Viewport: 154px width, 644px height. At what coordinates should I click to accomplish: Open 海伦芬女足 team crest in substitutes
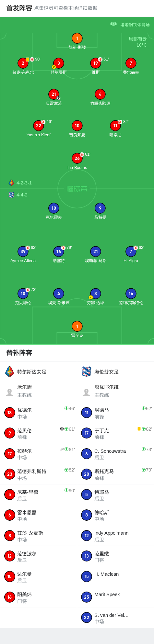87,372
